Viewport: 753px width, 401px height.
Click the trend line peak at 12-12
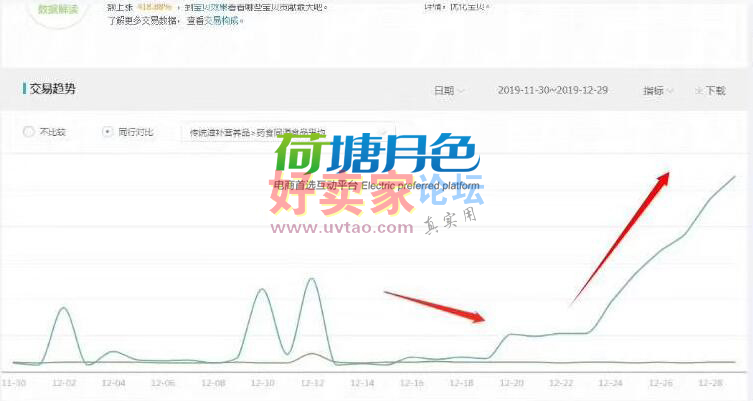click(x=312, y=279)
